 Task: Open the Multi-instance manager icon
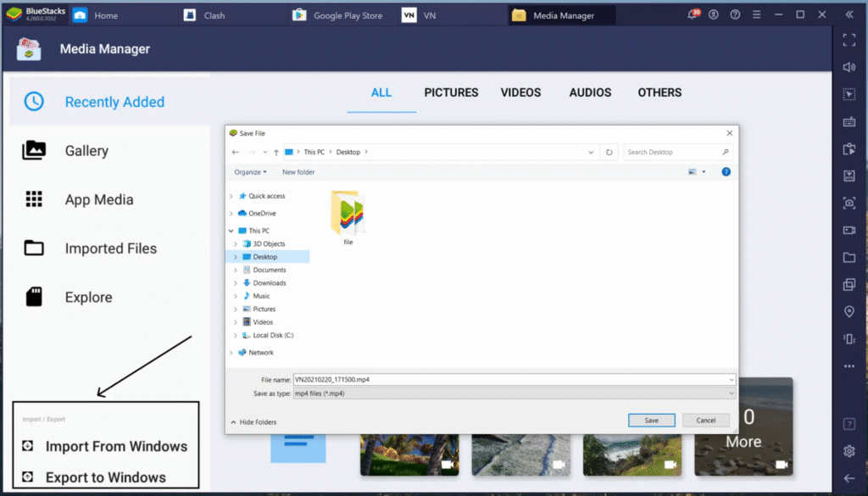click(x=849, y=284)
